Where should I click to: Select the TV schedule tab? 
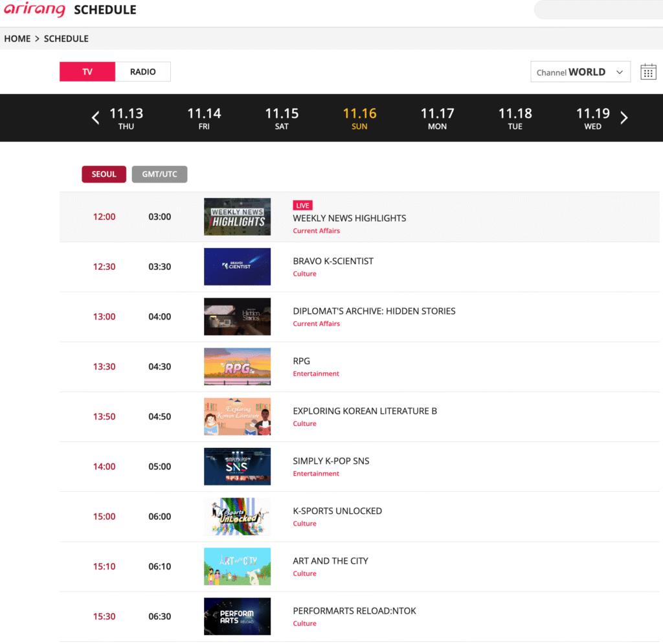(x=87, y=72)
